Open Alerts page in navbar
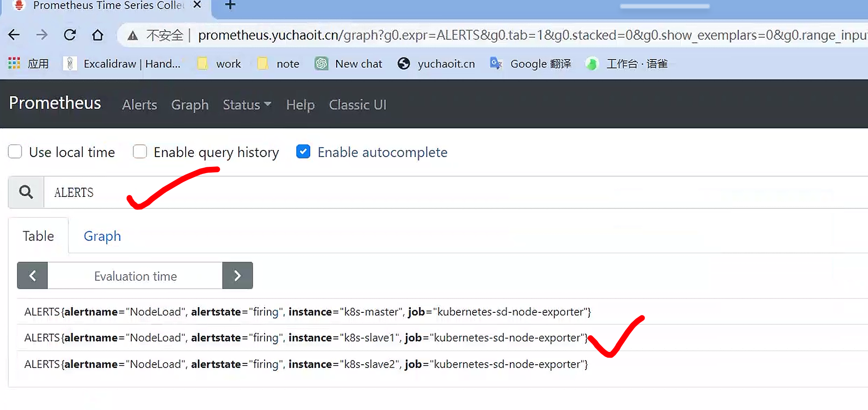The height and width of the screenshot is (410, 868). coord(140,105)
